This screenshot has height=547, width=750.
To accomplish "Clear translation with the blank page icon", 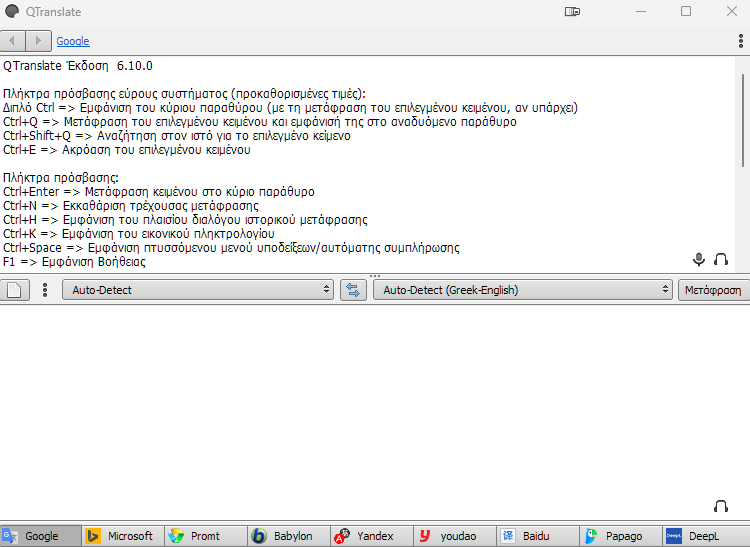I will [x=14, y=290].
